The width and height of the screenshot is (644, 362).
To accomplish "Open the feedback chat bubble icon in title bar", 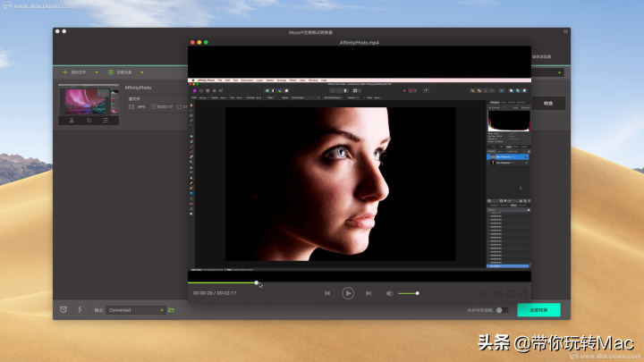I will (x=565, y=31).
